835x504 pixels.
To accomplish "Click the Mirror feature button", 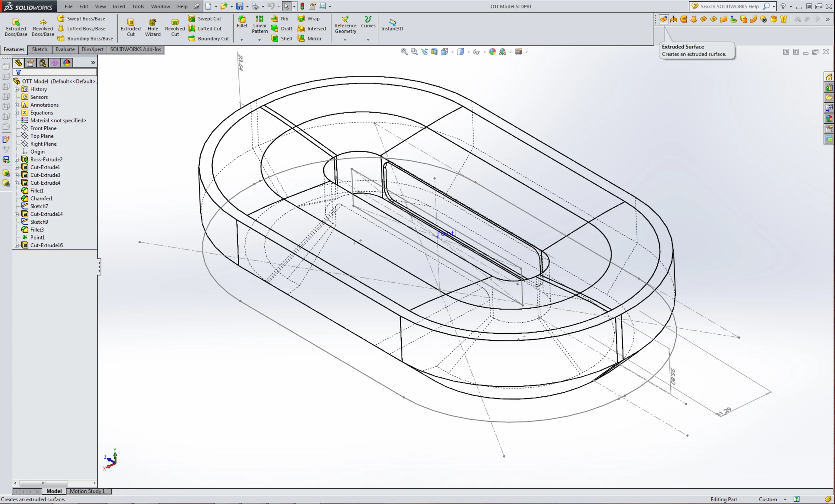I will (x=309, y=39).
